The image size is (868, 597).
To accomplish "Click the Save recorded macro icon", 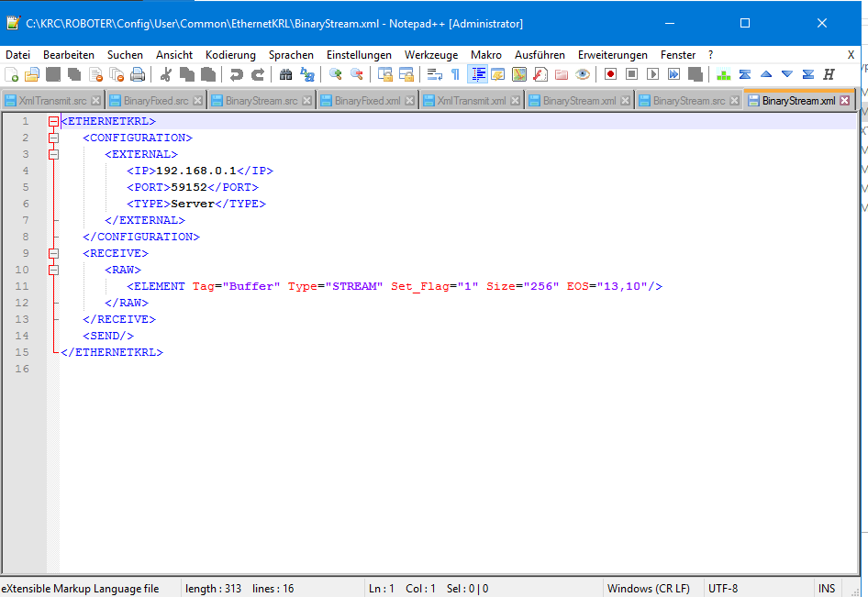I will (696, 74).
